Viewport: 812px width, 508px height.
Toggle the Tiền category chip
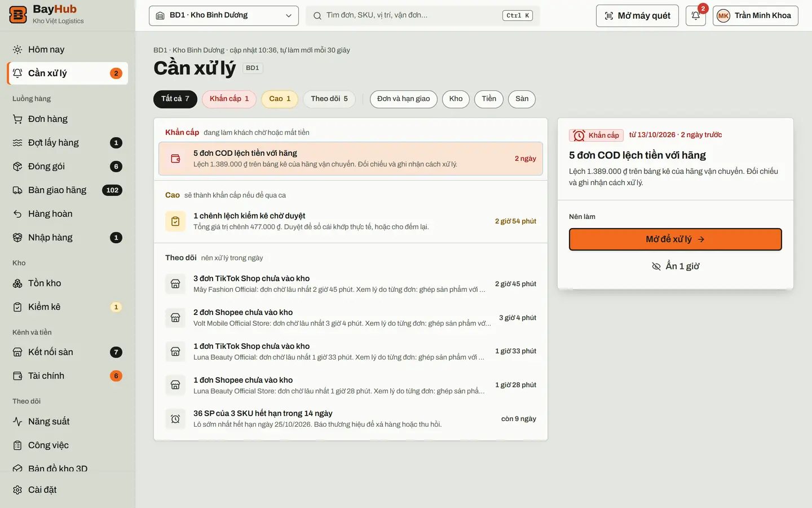click(489, 99)
